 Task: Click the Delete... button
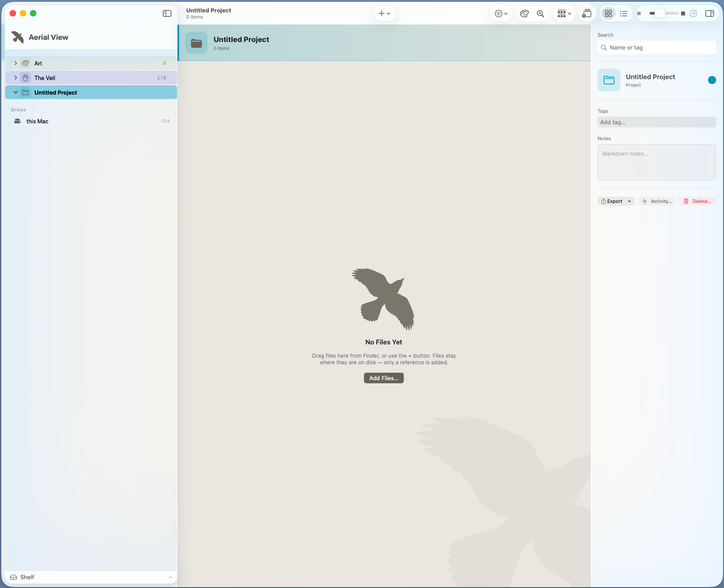pyautogui.click(x=697, y=201)
